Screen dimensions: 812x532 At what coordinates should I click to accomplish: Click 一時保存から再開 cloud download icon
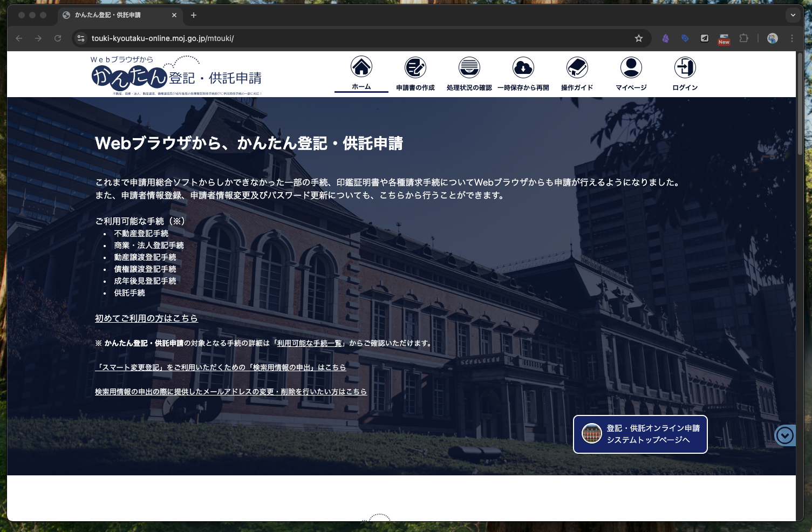pos(523,67)
